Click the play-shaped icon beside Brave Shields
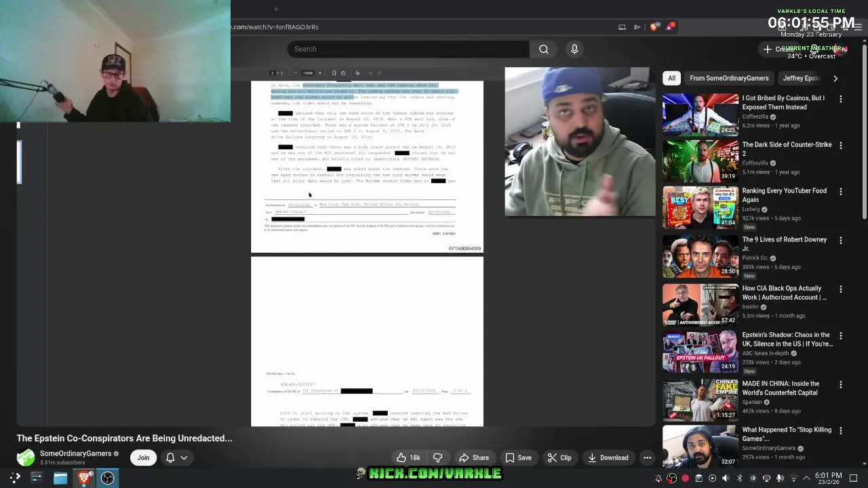This screenshot has width=868, height=488. coord(637,27)
